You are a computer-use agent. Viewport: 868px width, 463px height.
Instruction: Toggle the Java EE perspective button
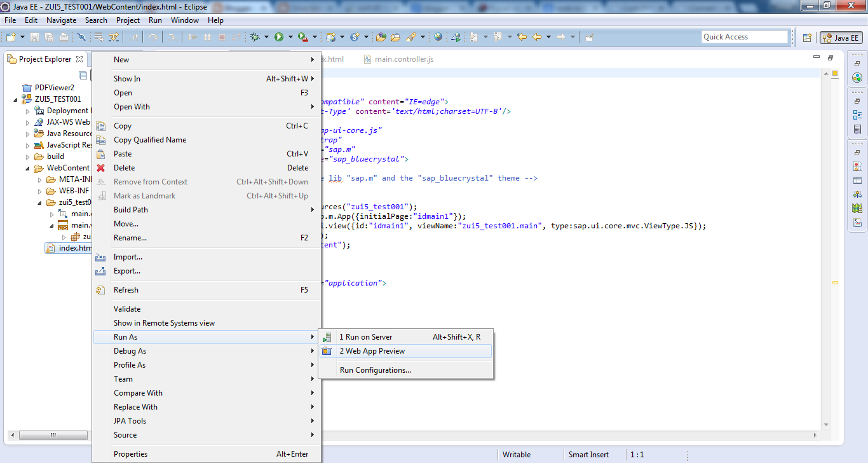pyautogui.click(x=841, y=38)
